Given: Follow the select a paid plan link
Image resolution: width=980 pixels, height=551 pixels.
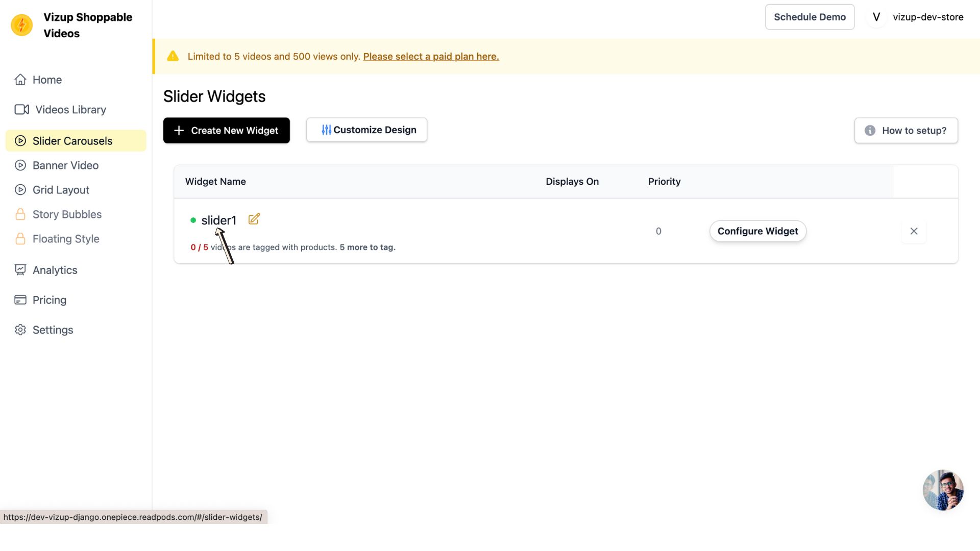Looking at the screenshot, I should click(x=431, y=57).
